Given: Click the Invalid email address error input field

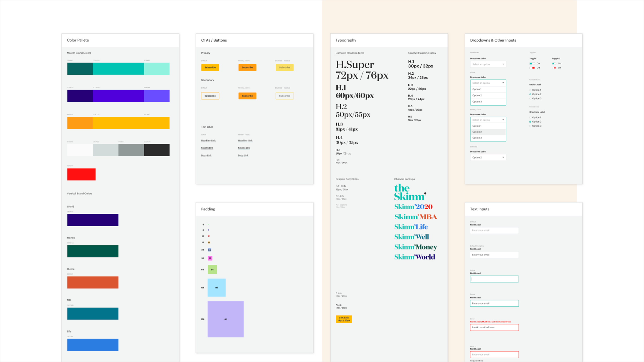Looking at the screenshot, I should tap(494, 327).
